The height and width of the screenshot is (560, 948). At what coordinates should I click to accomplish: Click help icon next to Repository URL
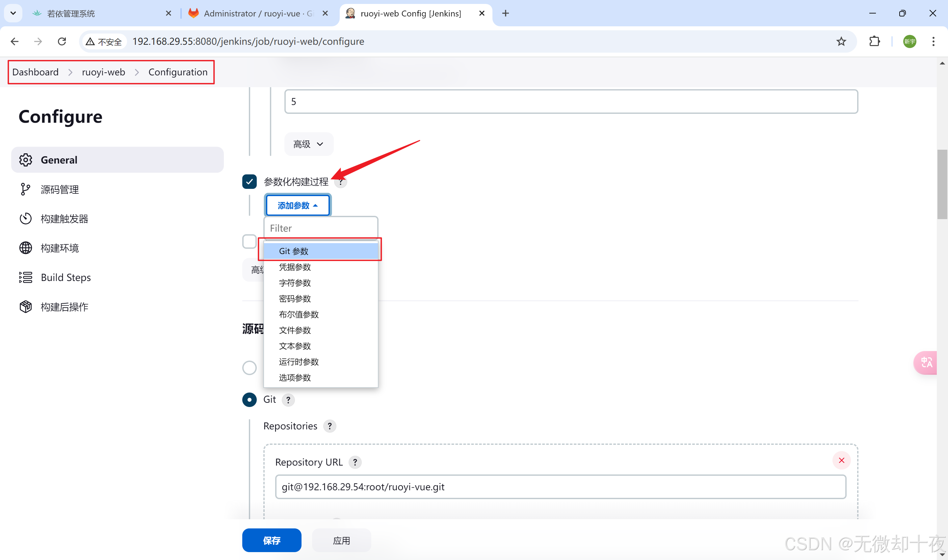[355, 462]
